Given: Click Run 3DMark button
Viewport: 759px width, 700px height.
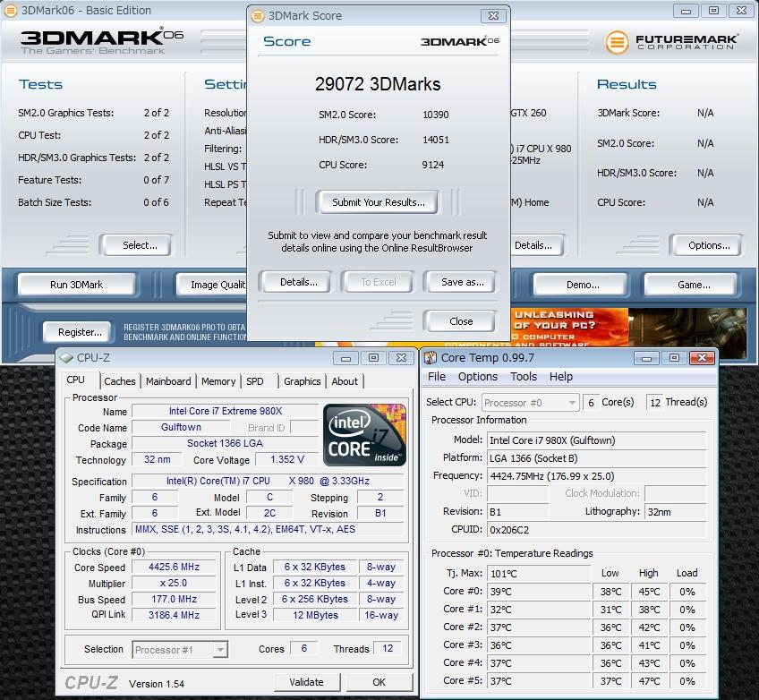Looking at the screenshot, I should (x=76, y=285).
